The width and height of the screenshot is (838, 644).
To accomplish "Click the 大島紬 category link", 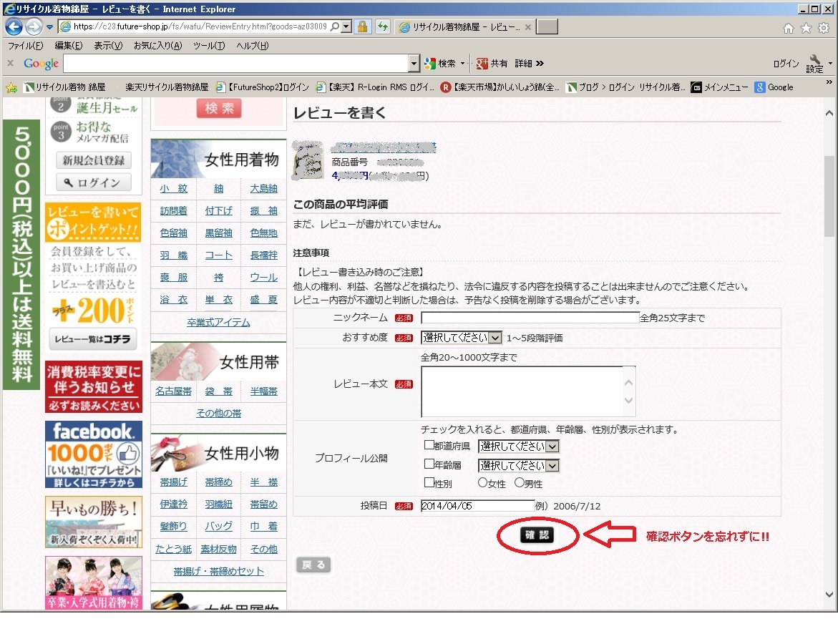I will click(263, 189).
